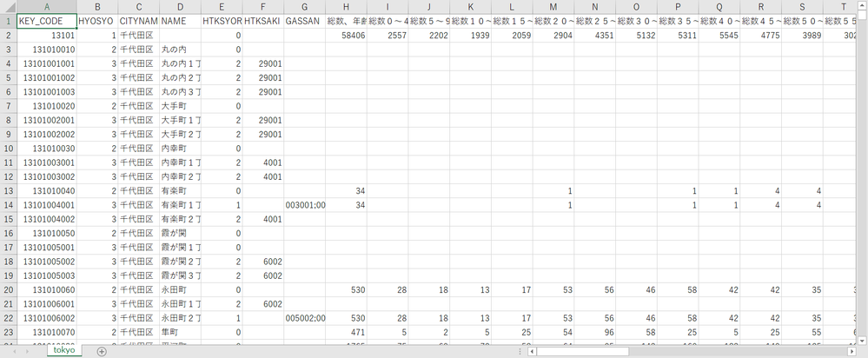Click the 永田町 name cell in row 20
The width and height of the screenshot is (868, 358).
(181, 290)
